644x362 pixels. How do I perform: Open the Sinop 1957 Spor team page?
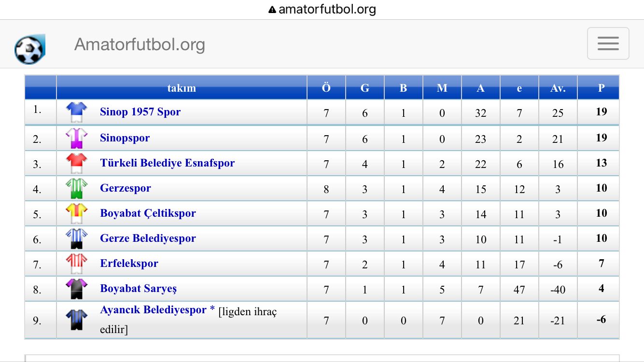pyautogui.click(x=140, y=112)
